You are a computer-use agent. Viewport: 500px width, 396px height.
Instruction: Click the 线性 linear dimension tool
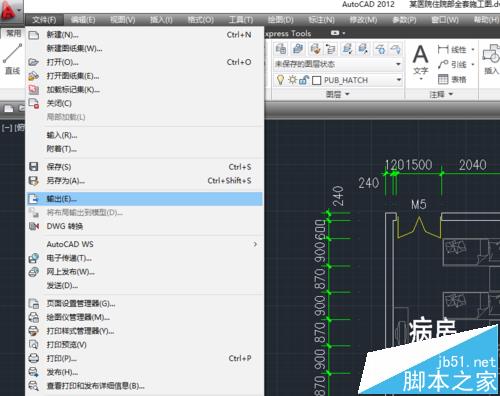click(452, 50)
